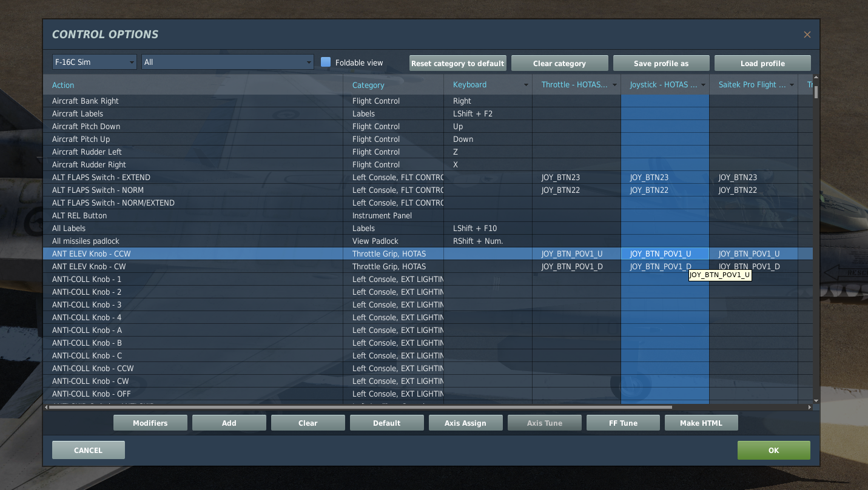868x490 pixels.
Task: Click Saitek JOY_BTN_POV1_U cell in ANT ELEV CCW row
Action: click(x=753, y=253)
